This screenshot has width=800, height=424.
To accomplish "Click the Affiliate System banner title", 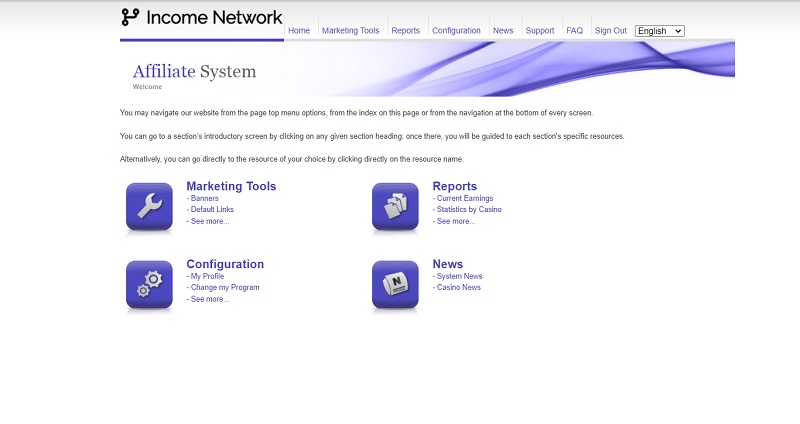I will tap(194, 71).
